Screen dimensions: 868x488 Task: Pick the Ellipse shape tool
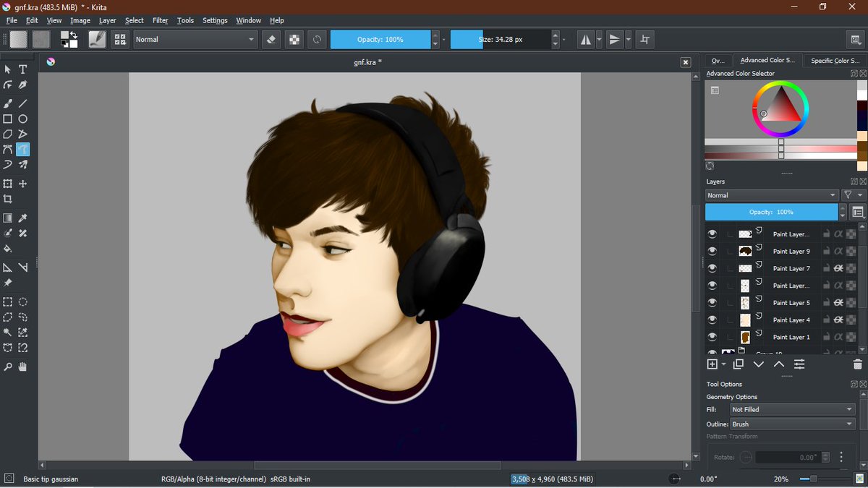coord(23,119)
